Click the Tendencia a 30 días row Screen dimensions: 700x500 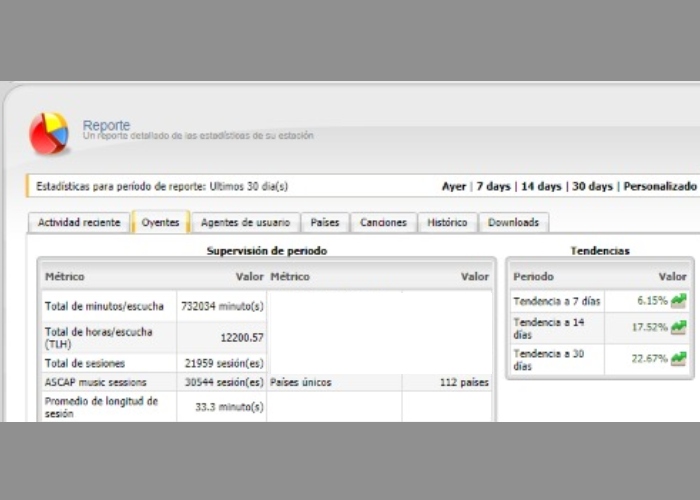click(600, 359)
